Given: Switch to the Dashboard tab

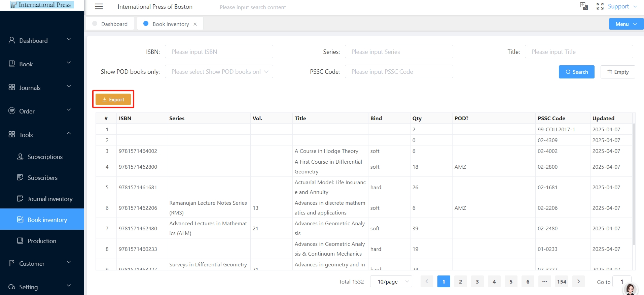Looking at the screenshot, I should click(x=110, y=24).
